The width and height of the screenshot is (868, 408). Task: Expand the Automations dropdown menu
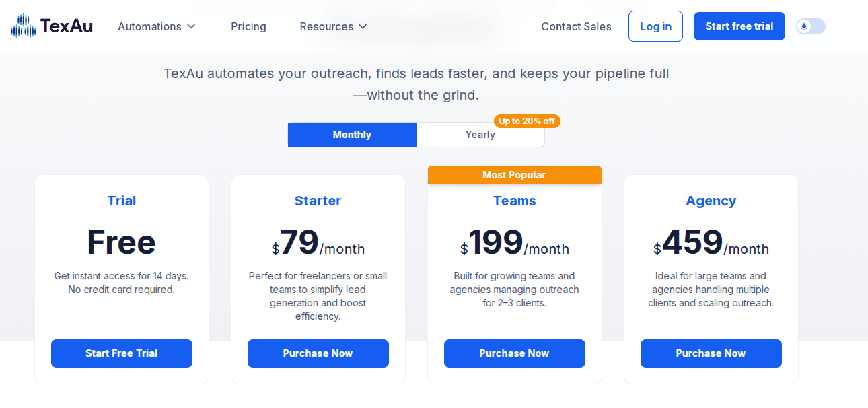[157, 26]
